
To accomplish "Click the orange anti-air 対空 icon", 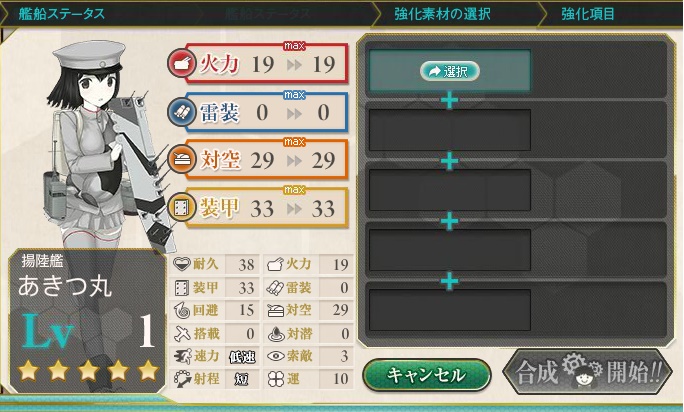I will [181, 160].
